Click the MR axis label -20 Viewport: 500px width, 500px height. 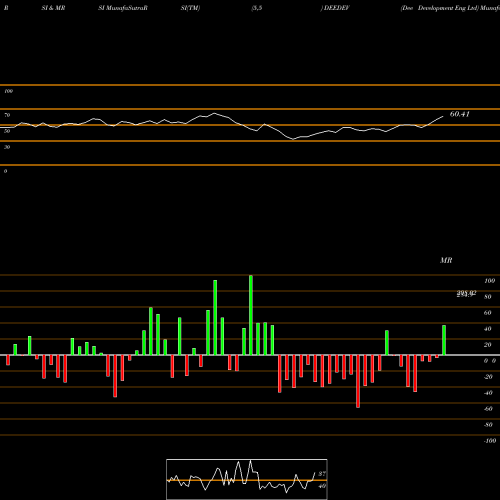(x=488, y=377)
